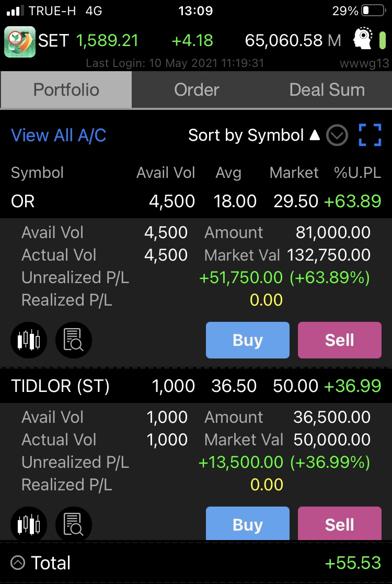Open candlestick chart for OR
392x584 pixels.
click(29, 340)
